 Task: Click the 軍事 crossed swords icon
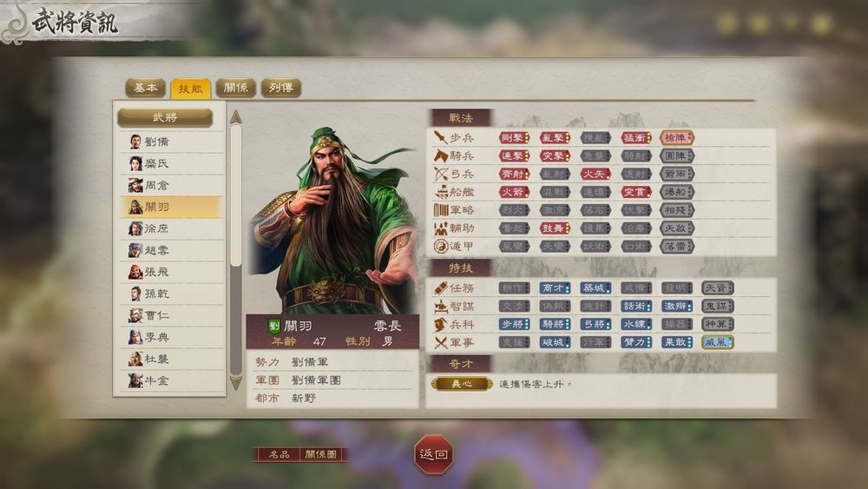click(441, 343)
